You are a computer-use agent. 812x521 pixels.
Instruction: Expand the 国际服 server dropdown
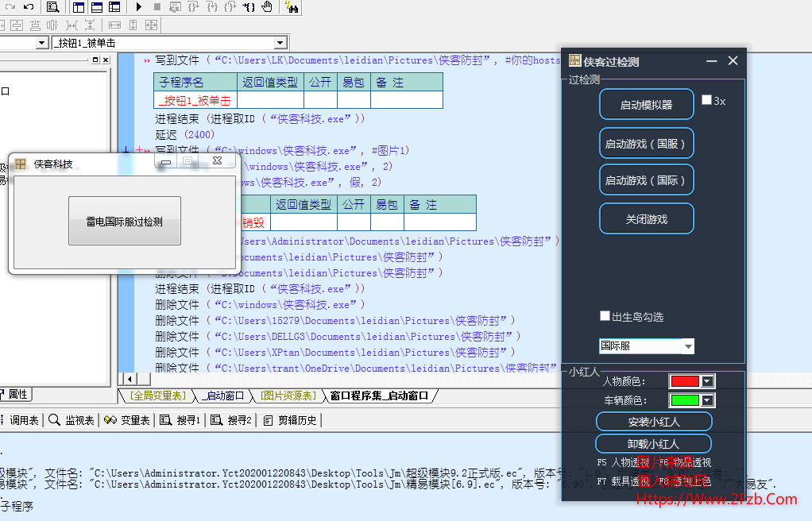tap(688, 346)
